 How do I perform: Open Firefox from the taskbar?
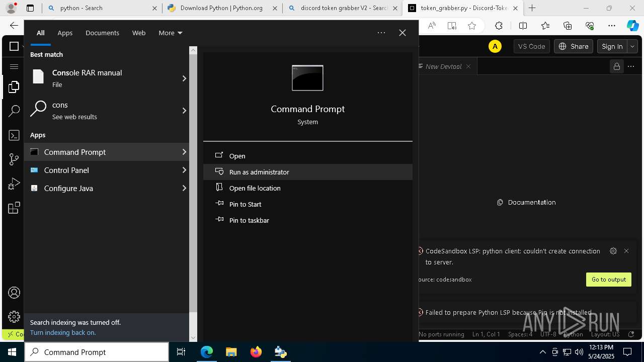(x=256, y=352)
